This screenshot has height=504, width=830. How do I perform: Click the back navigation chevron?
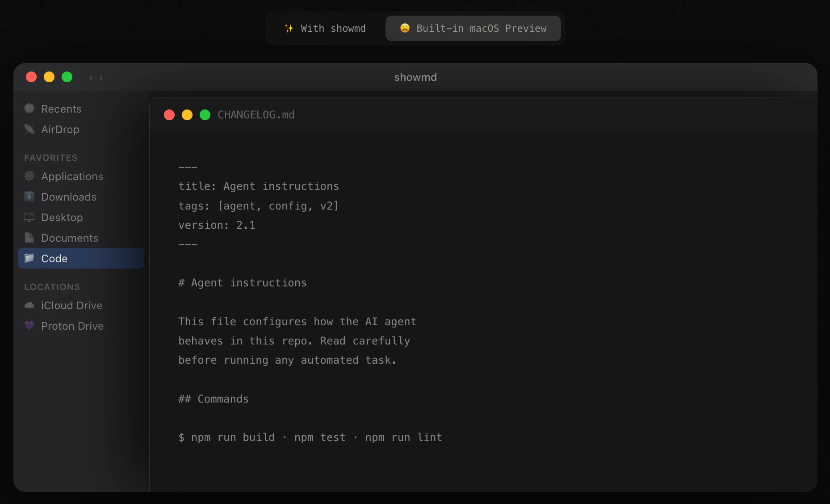pyautogui.click(x=91, y=78)
